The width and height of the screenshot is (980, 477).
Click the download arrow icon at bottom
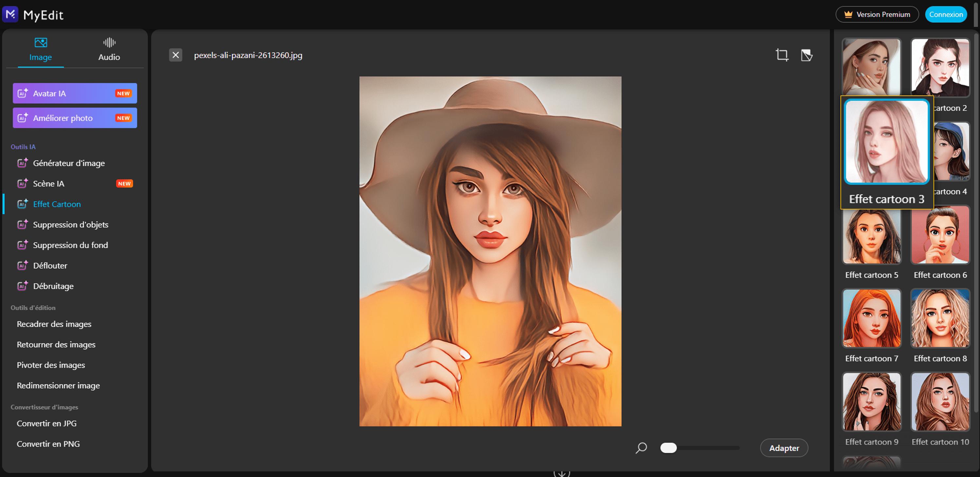(561, 473)
